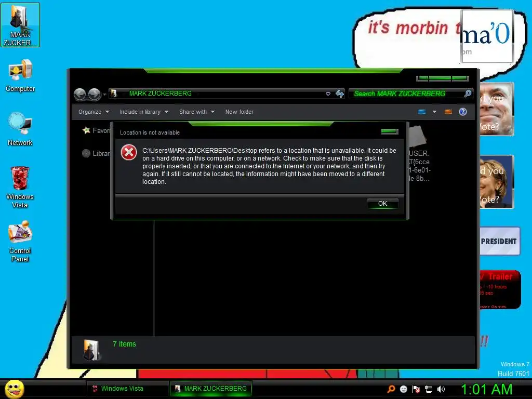Viewport: 532px width, 399px height.
Task: Click the Explorer window caption buttons
Action: 443,78
